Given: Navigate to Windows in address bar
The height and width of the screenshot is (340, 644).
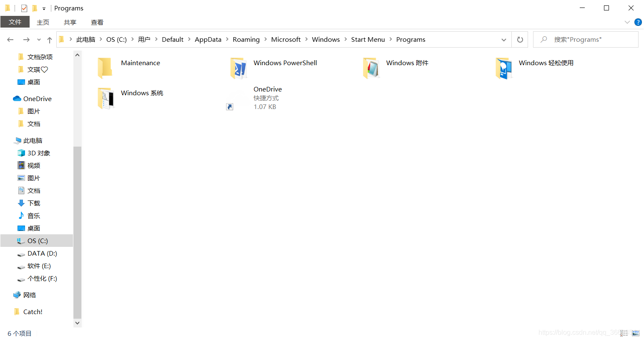Looking at the screenshot, I should 326,40.
